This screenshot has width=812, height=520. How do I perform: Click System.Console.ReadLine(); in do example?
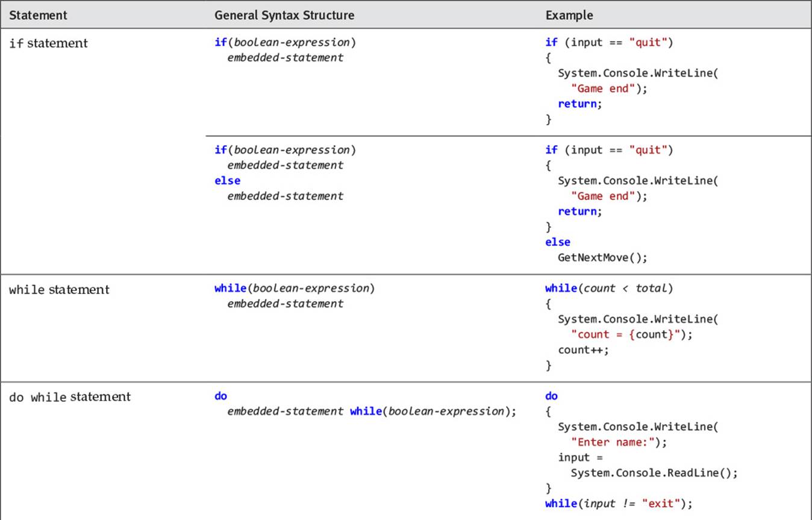pyautogui.click(x=654, y=473)
